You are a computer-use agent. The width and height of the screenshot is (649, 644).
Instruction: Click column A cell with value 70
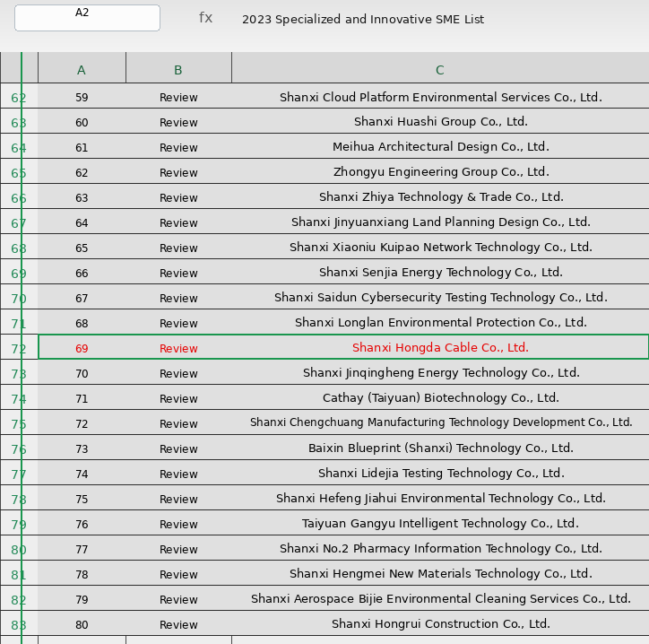[82, 373]
